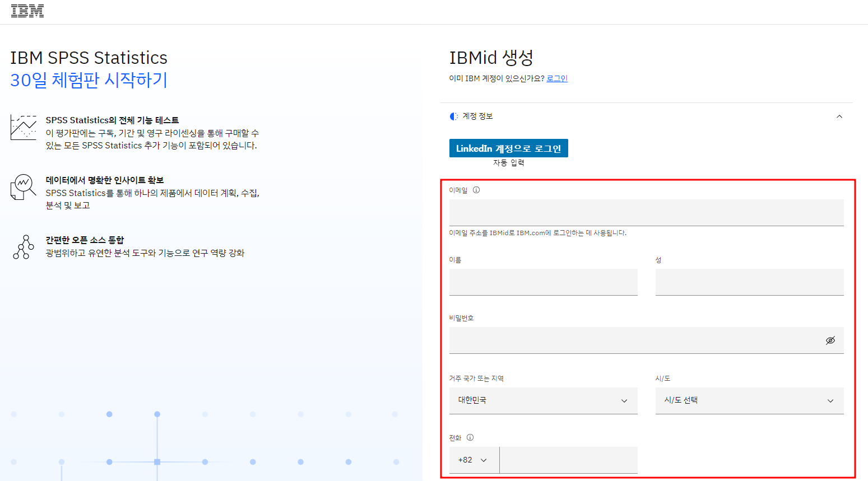
Task: Click the 비밀번호 password field
Action: [x=616, y=340]
